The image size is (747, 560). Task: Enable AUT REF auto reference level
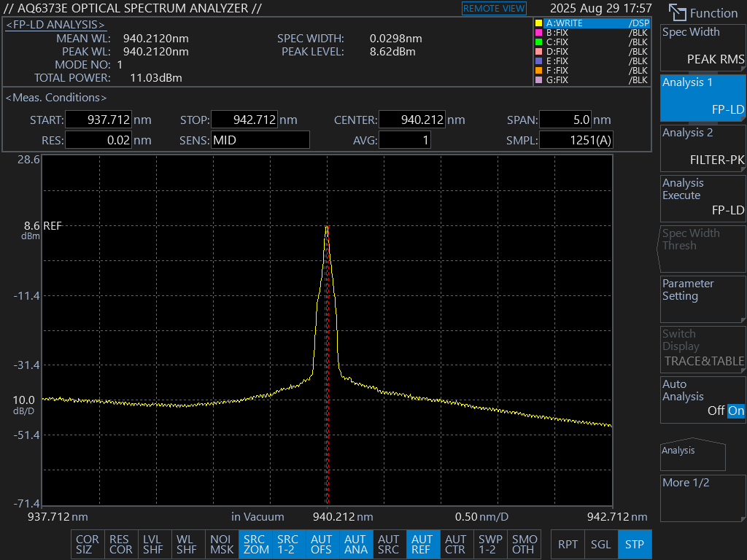tap(422, 545)
